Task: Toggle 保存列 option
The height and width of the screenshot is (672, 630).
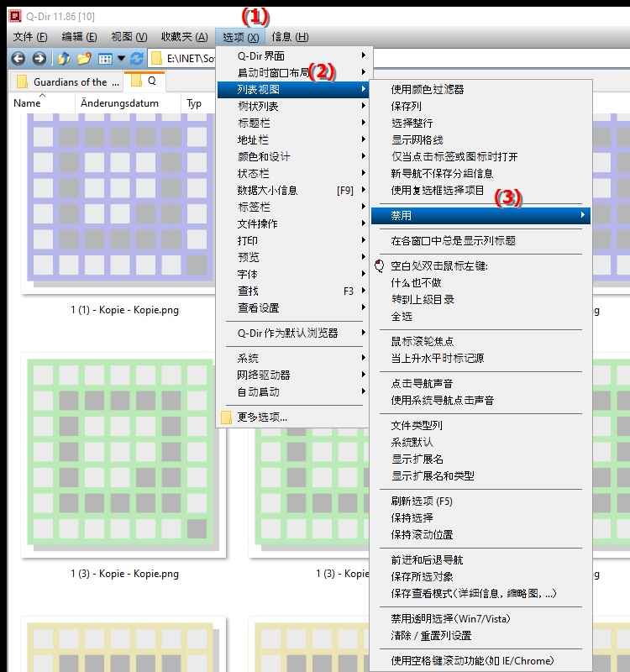Action: pos(480,107)
